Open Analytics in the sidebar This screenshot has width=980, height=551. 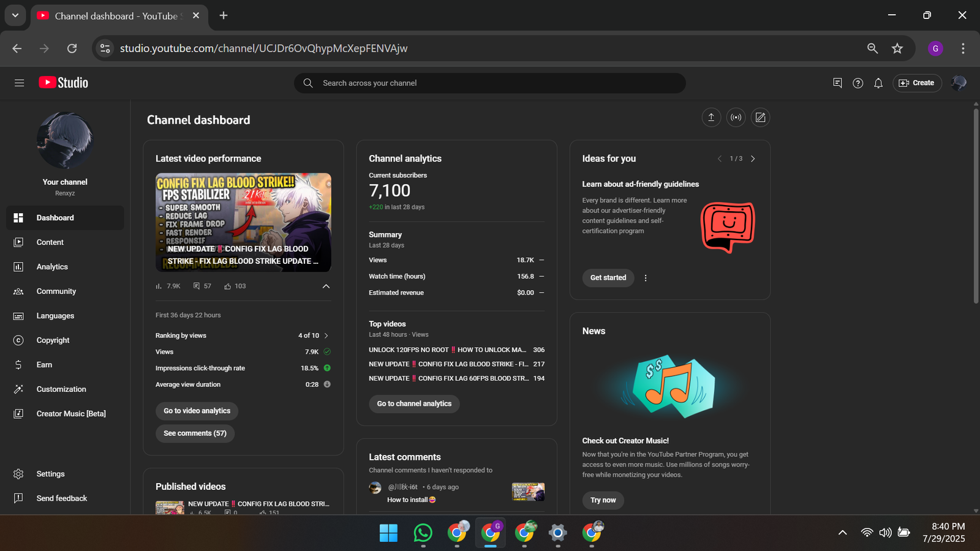tap(65, 267)
